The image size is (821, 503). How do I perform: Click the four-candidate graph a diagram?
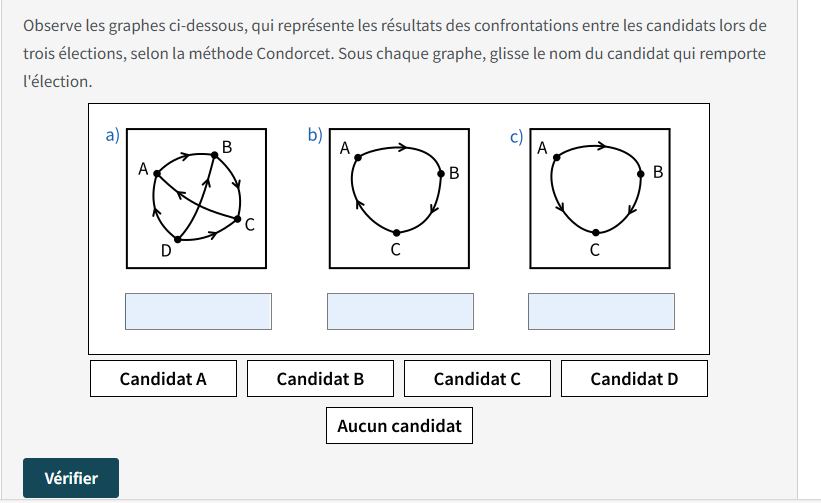coord(196,198)
